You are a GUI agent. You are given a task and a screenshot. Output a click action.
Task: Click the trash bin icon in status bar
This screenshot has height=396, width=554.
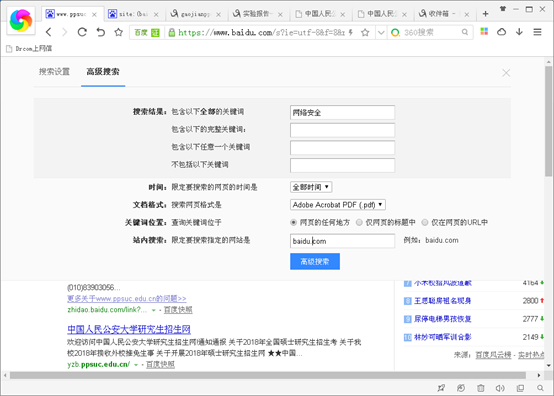pyautogui.click(x=481, y=388)
